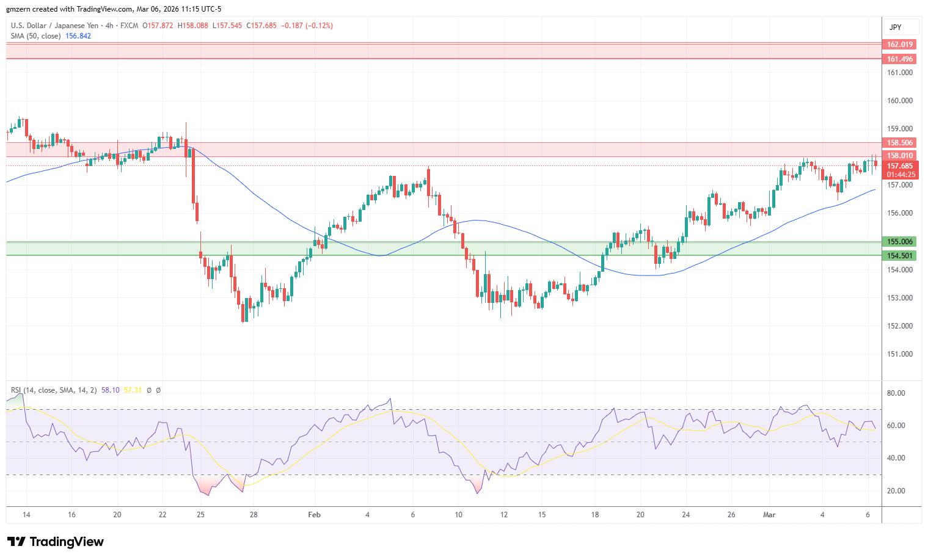Click the countdown timer 01:44:25

(x=901, y=175)
